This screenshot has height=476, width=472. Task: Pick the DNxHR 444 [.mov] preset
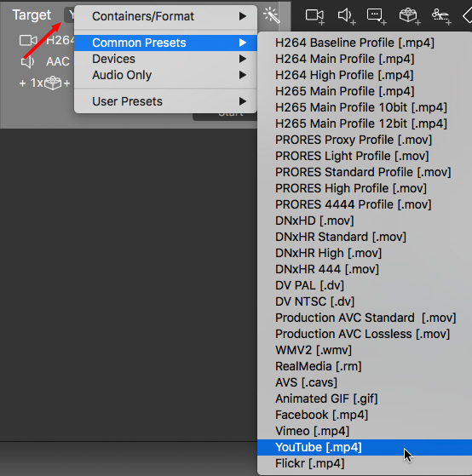pos(365,269)
